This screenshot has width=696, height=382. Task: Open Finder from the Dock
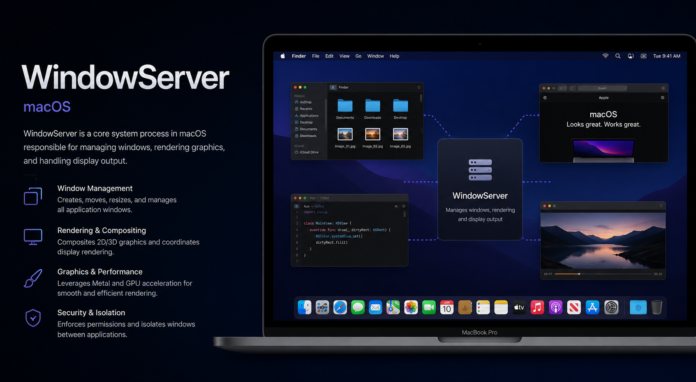coord(304,307)
